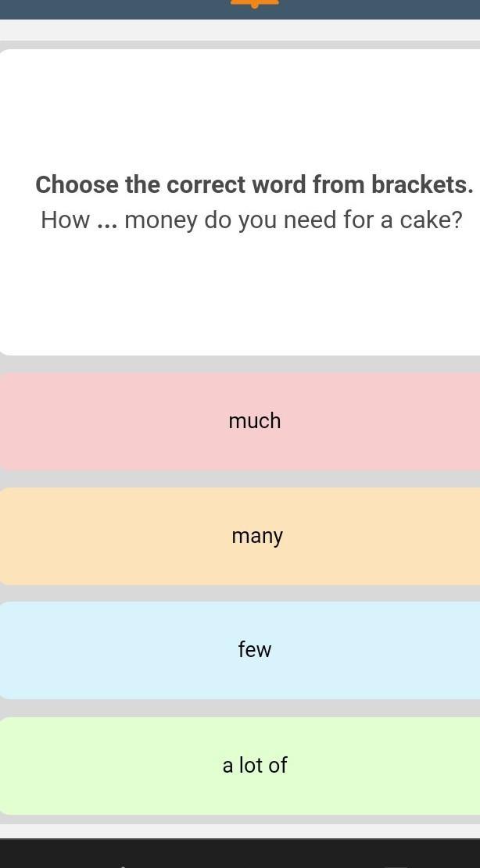
Task: Click the 'How ... money' question sentence
Action: click(x=252, y=220)
